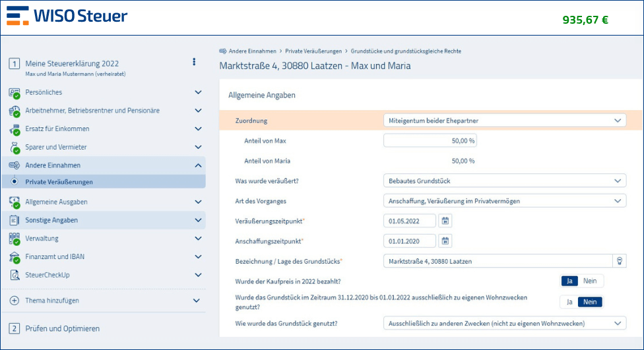Click the Anschaffungszeitpunkt date field
Viewport: 644px width, 350px height.
pyautogui.click(x=410, y=241)
